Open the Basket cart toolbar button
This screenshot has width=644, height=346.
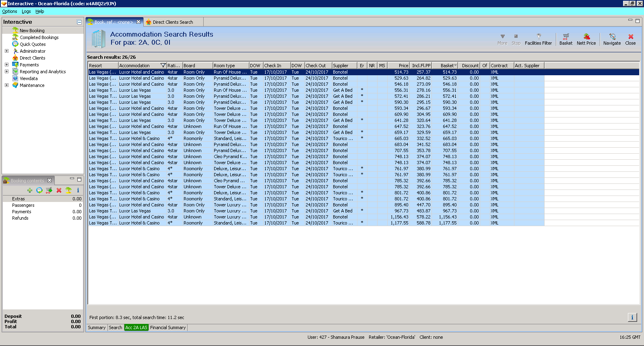(566, 39)
